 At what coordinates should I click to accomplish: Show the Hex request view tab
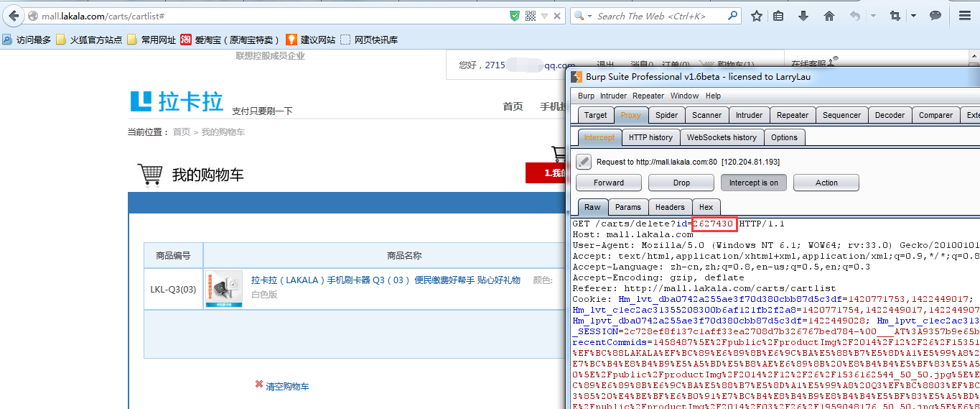point(706,207)
